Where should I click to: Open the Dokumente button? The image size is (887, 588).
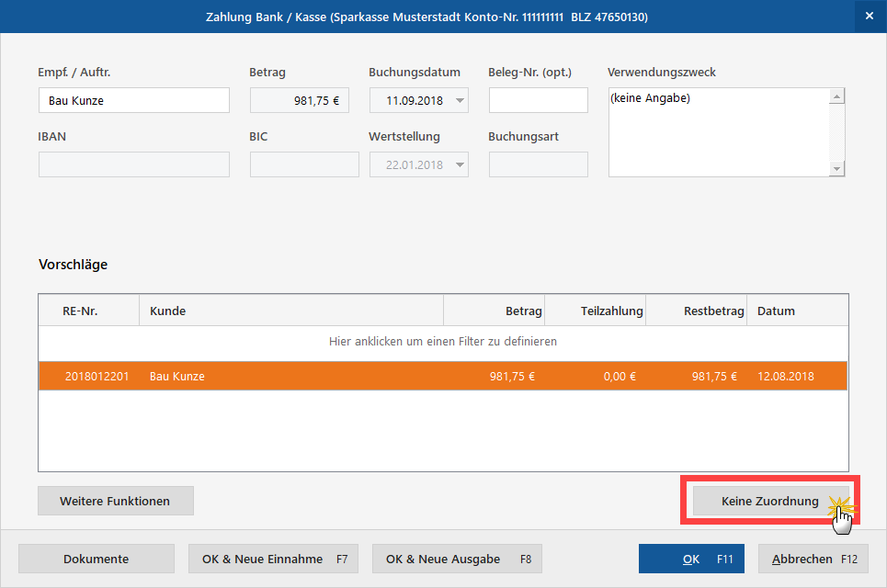coord(97,559)
